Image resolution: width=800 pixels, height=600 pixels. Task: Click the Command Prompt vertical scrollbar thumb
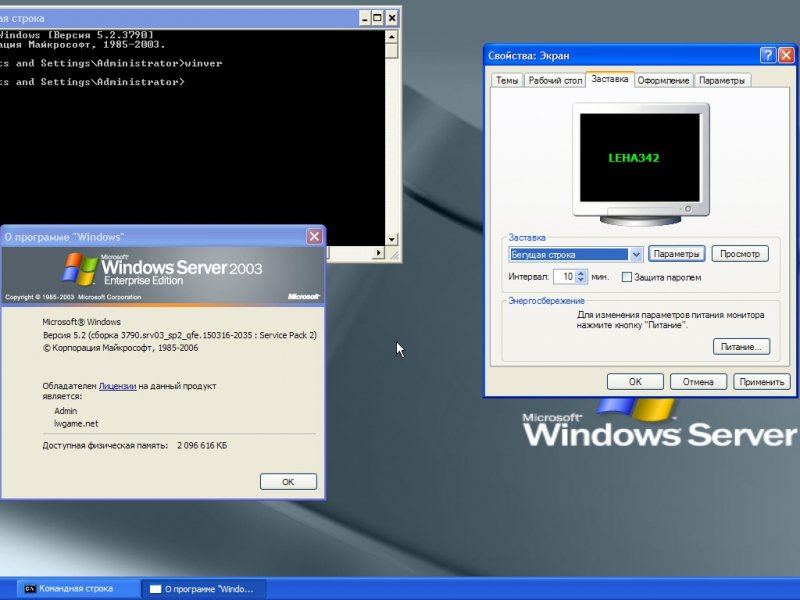[x=391, y=51]
